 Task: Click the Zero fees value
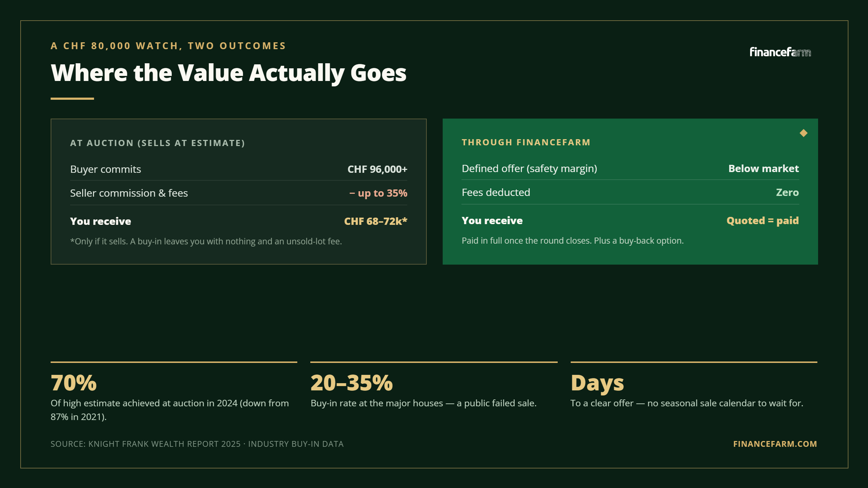coord(787,192)
